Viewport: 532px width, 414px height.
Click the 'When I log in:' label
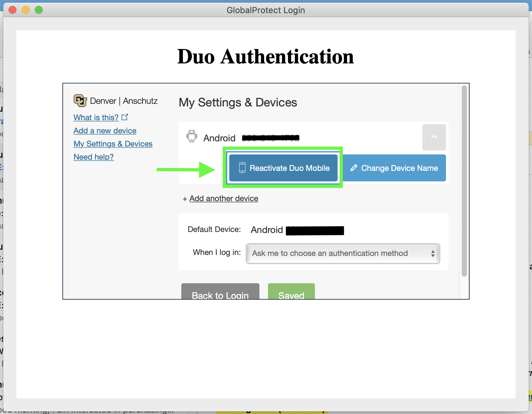217,252
